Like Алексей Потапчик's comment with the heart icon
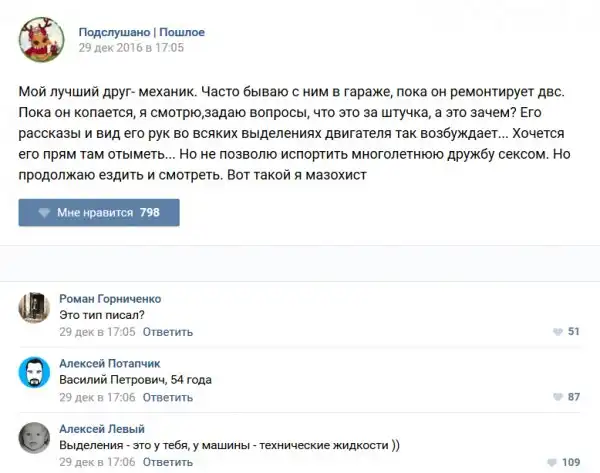Viewport: 600px width, 473px height. (x=557, y=397)
